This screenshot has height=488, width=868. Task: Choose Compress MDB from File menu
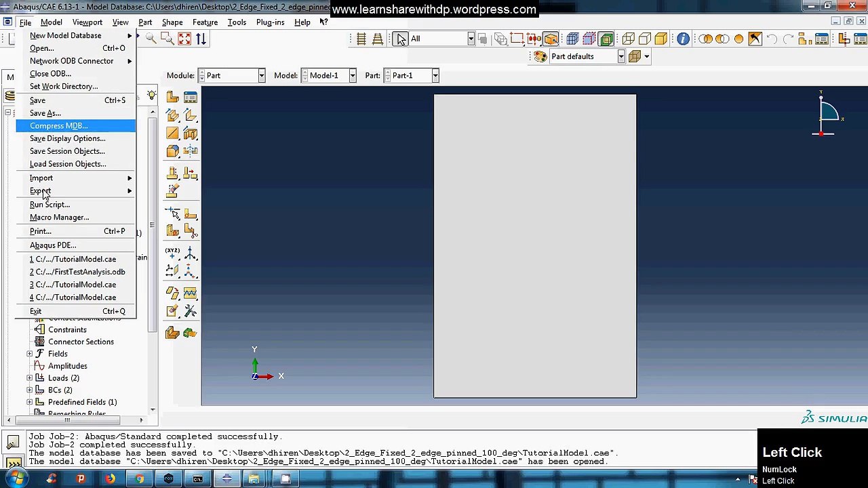(76, 126)
